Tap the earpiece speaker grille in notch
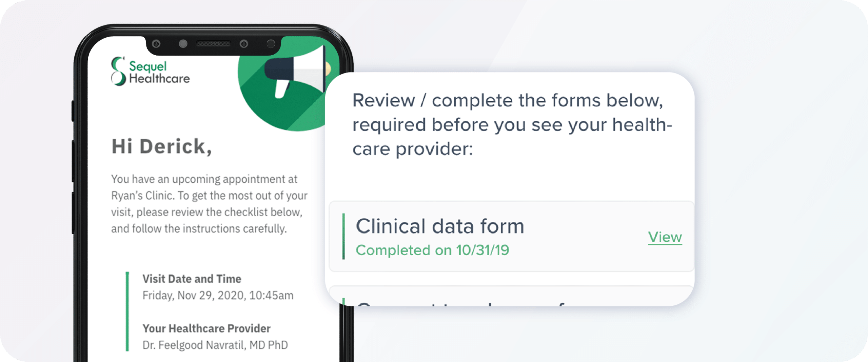 click(213, 44)
